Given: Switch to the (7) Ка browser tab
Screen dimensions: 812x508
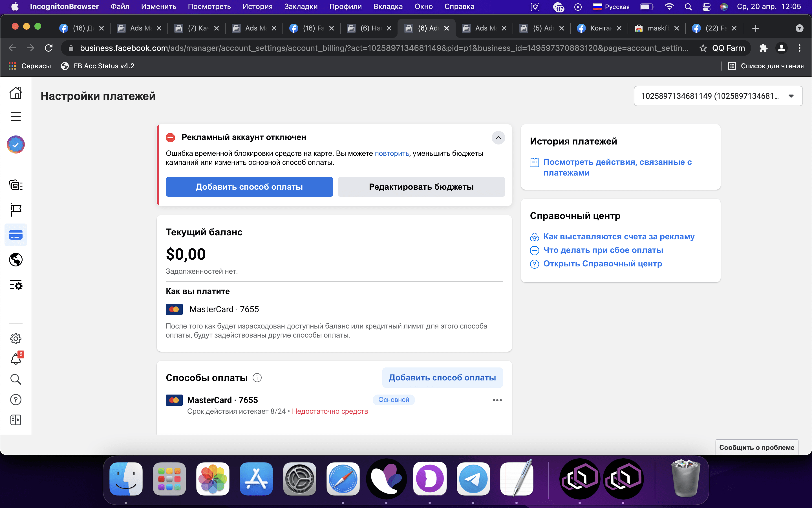Looking at the screenshot, I should (197, 28).
